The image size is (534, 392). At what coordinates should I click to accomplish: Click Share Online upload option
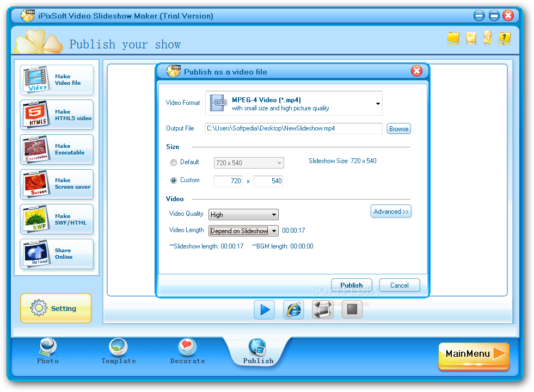tap(57, 254)
